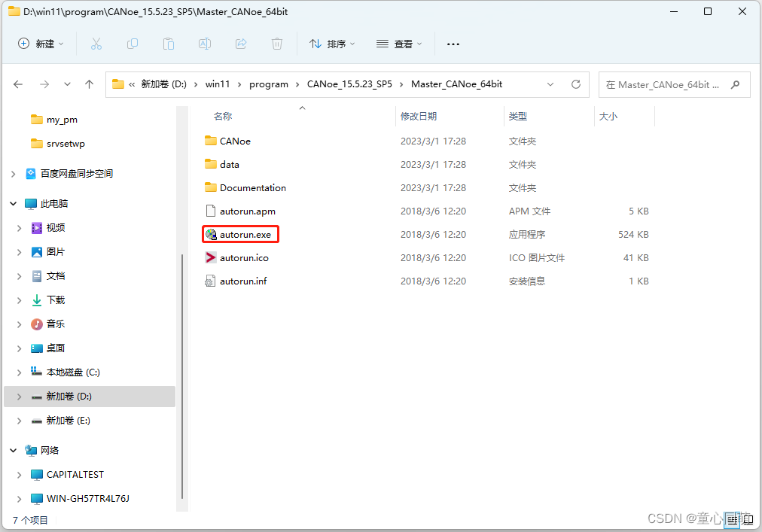The height and width of the screenshot is (532, 762).
Task: Click the Up-arrow navigation icon
Action: [x=89, y=84]
